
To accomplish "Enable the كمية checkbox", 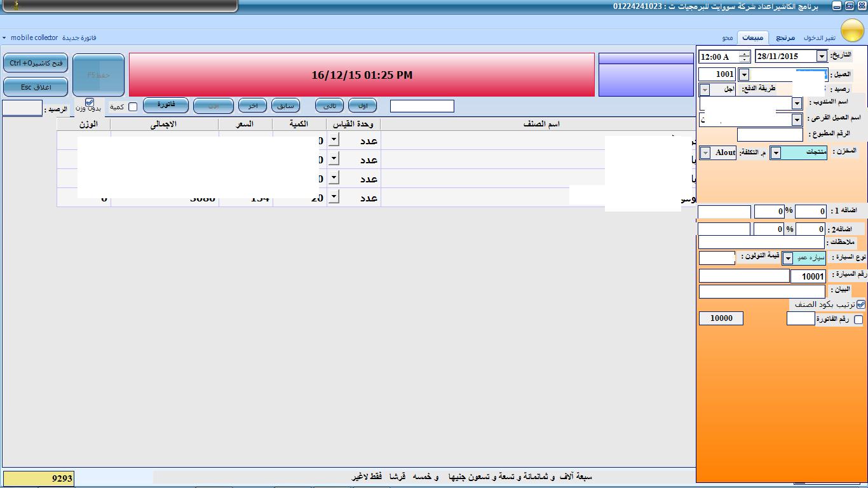I will point(133,107).
